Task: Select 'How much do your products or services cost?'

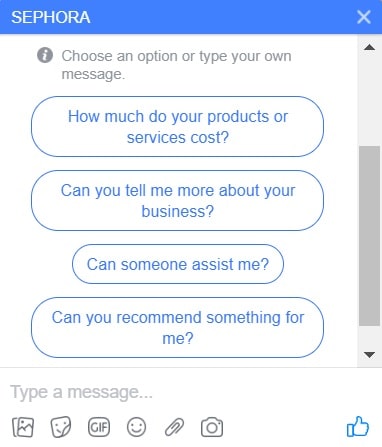Action: click(x=177, y=127)
